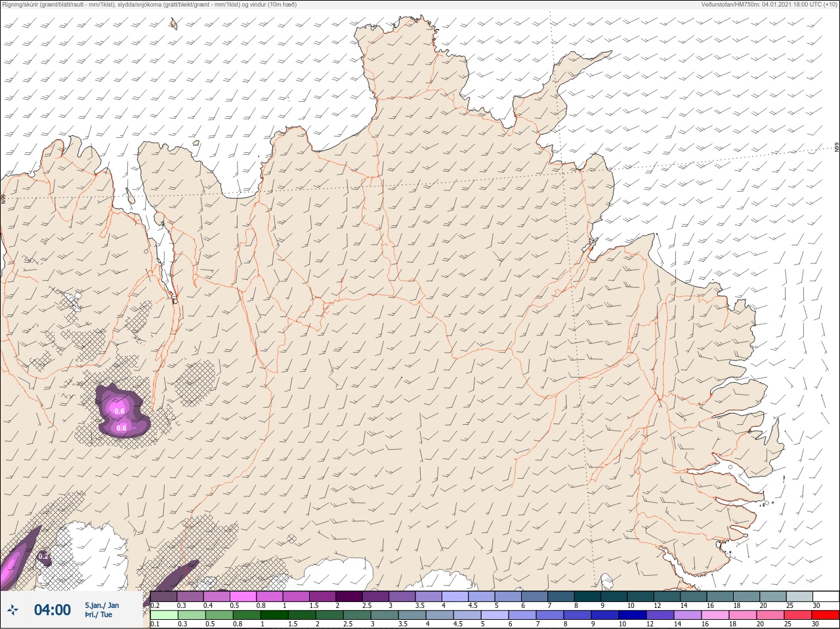Pick the deep blue 10 swatch in the lower legend

pyautogui.click(x=632, y=615)
